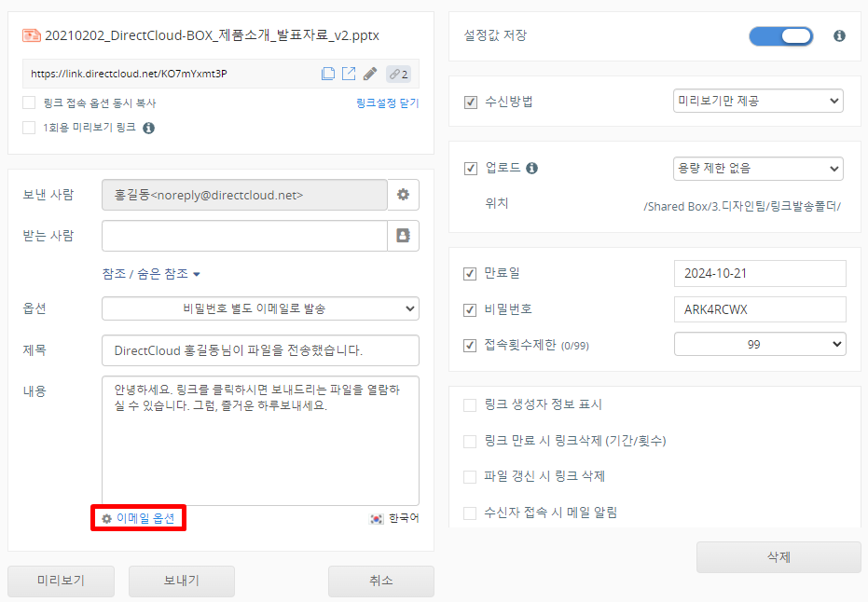The width and height of the screenshot is (868, 602).
Task: Click the 받는 사람 input field
Action: point(244,236)
